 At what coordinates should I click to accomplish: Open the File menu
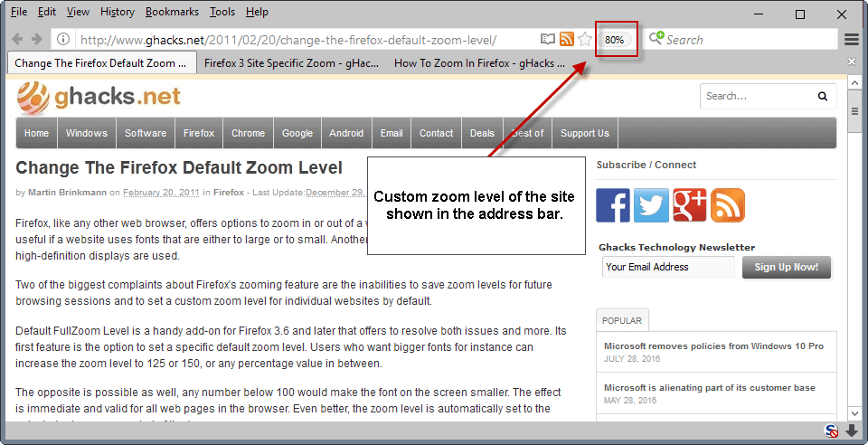coord(19,12)
